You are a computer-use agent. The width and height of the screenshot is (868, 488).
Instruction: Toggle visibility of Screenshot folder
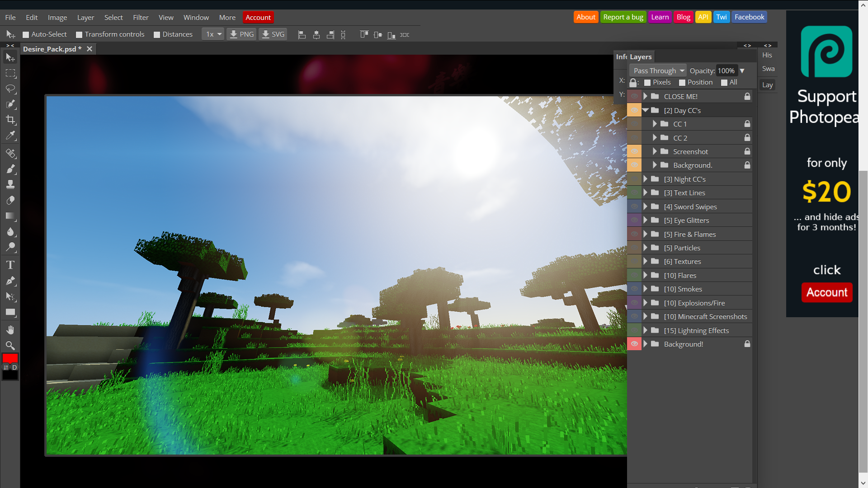(x=634, y=151)
